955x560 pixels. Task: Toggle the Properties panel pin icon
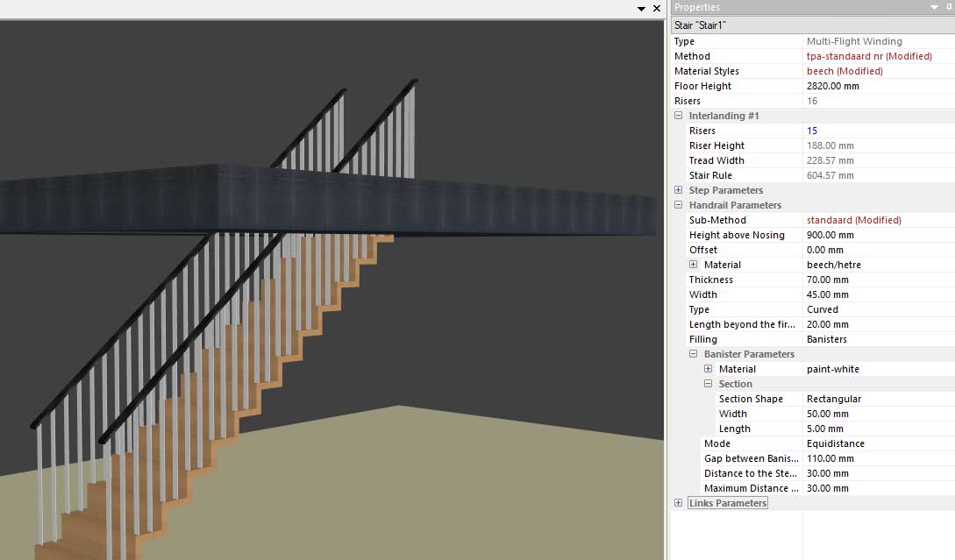tap(950, 7)
